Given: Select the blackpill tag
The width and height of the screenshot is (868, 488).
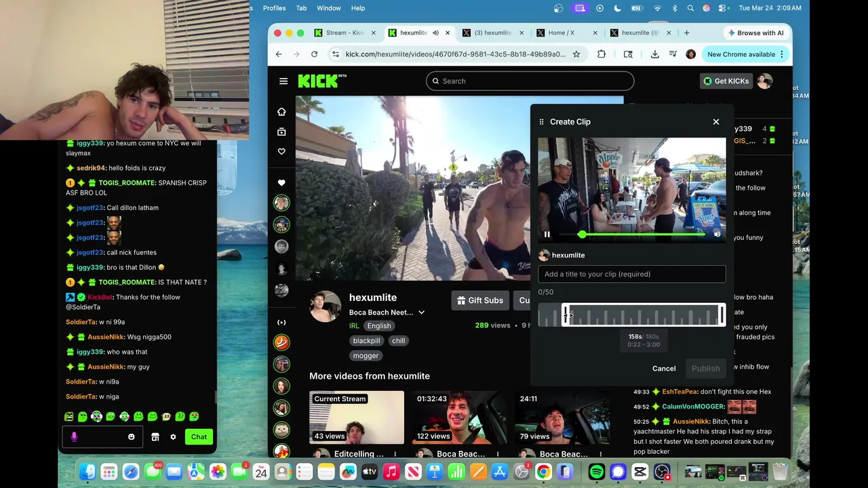Looking at the screenshot, I should (x=366, y=341).
